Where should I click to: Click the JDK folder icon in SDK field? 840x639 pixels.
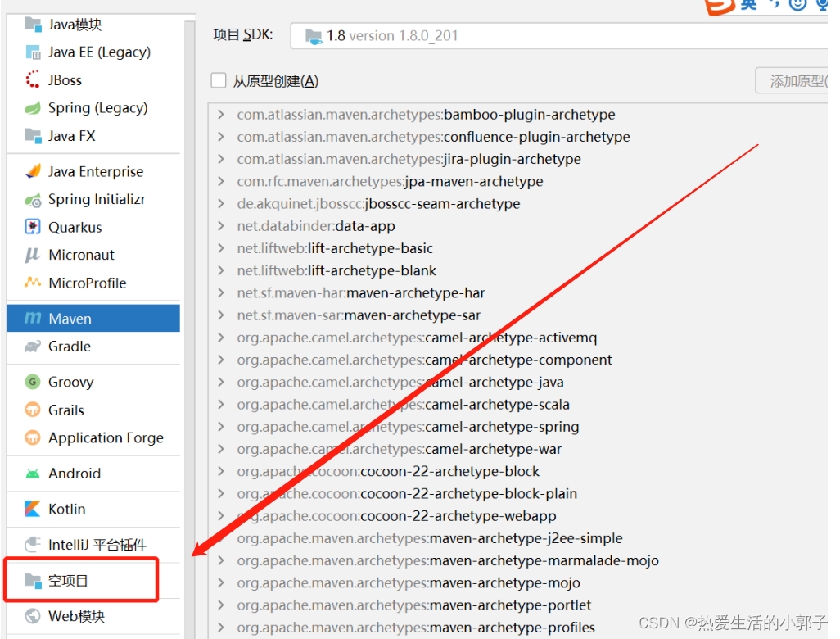coord(314,36)
